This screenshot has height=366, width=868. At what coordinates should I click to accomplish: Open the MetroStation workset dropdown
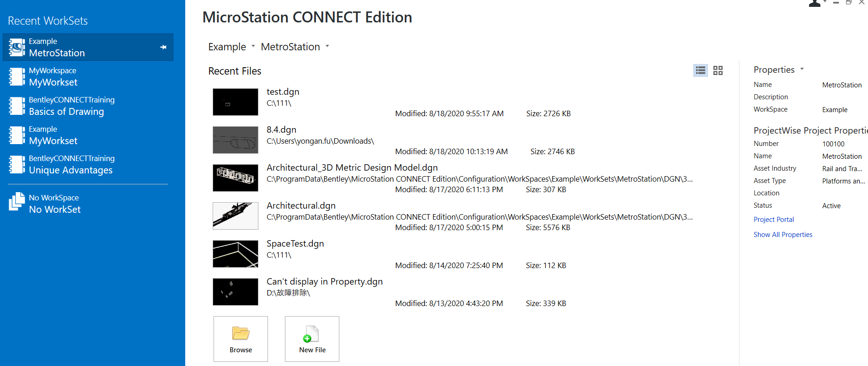tap(327, 46)
